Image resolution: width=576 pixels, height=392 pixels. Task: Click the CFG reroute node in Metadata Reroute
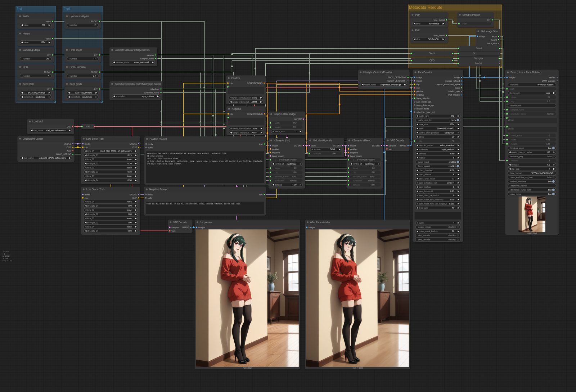click(432, 60)
